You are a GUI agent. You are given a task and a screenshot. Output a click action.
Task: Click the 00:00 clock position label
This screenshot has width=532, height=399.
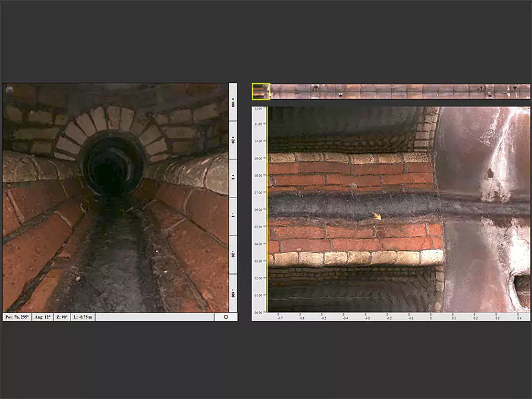click(x=258, y=312)
